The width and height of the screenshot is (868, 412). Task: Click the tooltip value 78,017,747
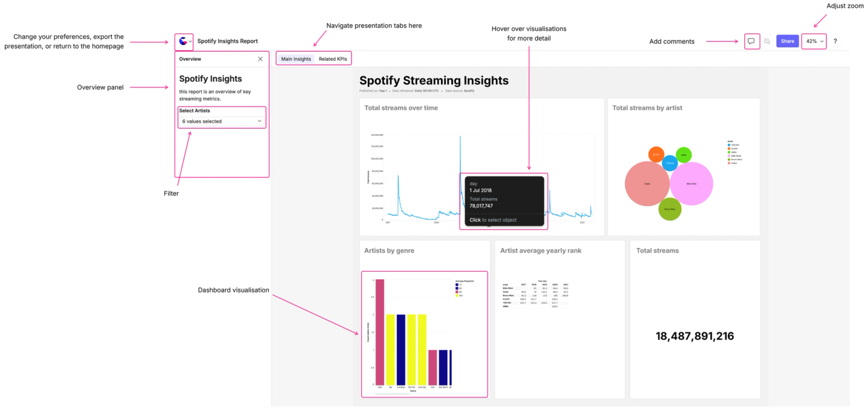point(481,206)
